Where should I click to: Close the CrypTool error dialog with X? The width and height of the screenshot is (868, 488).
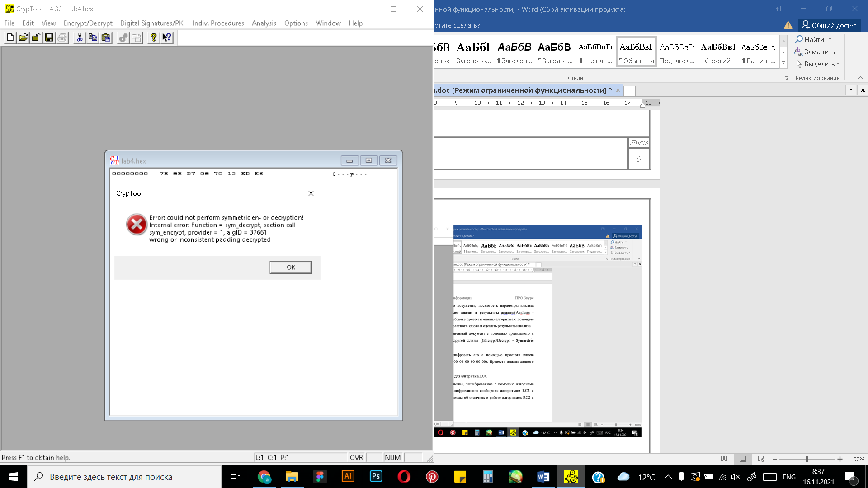pyautogui.click(x=311, y=193)
